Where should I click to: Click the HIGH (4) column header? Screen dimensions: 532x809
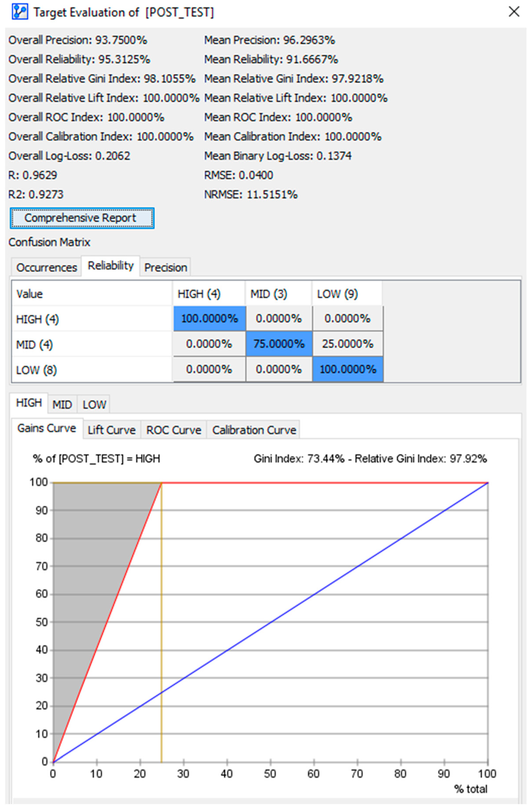coord(199,294)
